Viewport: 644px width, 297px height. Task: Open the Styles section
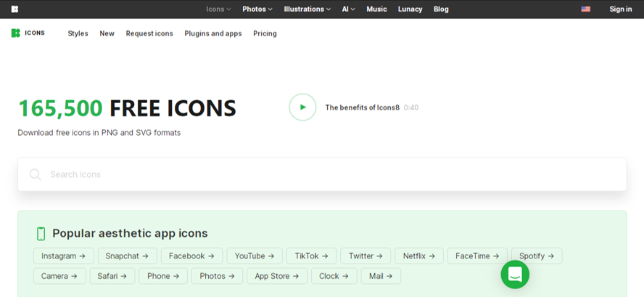click(x=78, y=33)
